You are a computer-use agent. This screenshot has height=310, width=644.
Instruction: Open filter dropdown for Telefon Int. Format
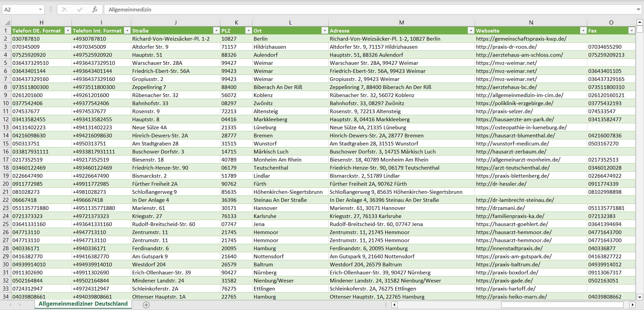pos(127,31)
